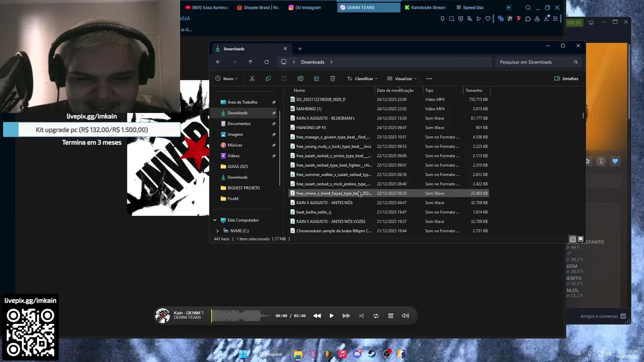Skip to next track in player

[x=346, y=316]
